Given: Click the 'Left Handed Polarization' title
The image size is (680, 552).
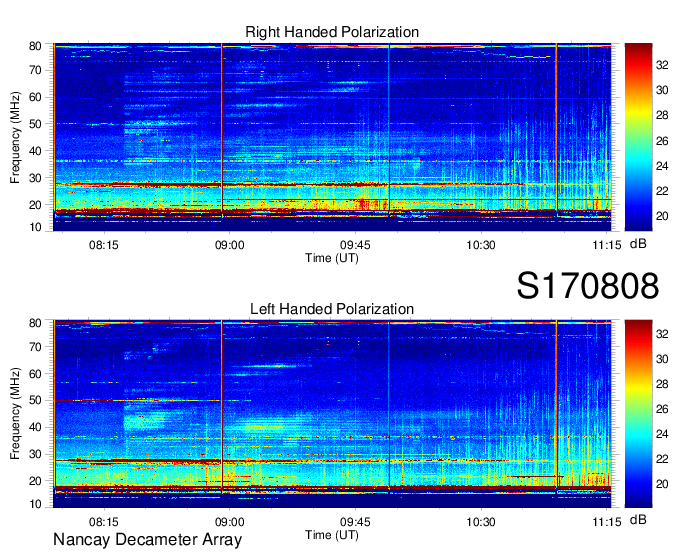Looking at the screenshot, I should coord(332,309).
